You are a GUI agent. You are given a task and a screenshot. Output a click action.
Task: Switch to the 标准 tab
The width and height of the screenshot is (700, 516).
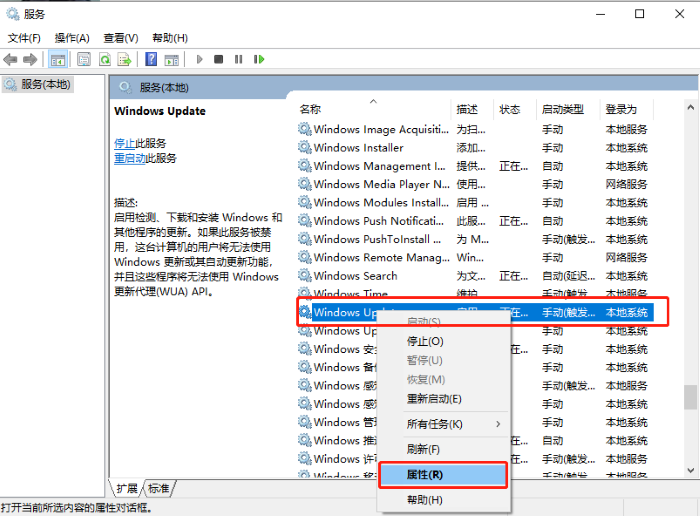point(158,488)
